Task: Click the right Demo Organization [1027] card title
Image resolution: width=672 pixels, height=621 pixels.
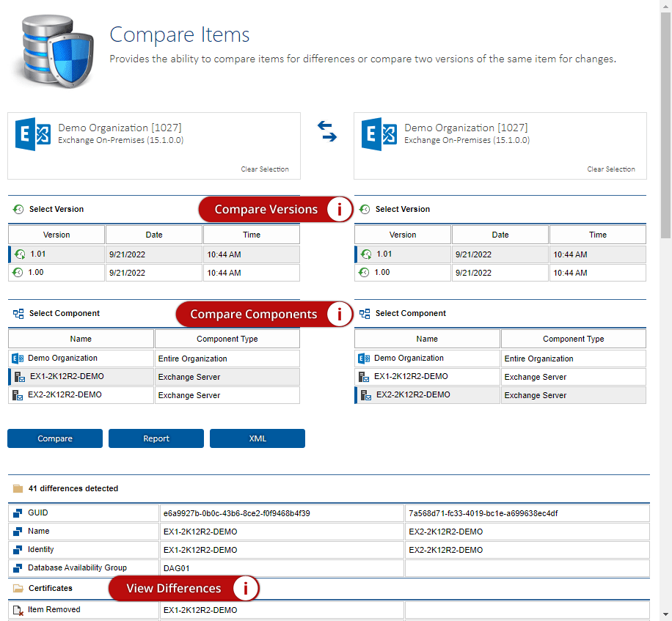Action: point(467,128)
